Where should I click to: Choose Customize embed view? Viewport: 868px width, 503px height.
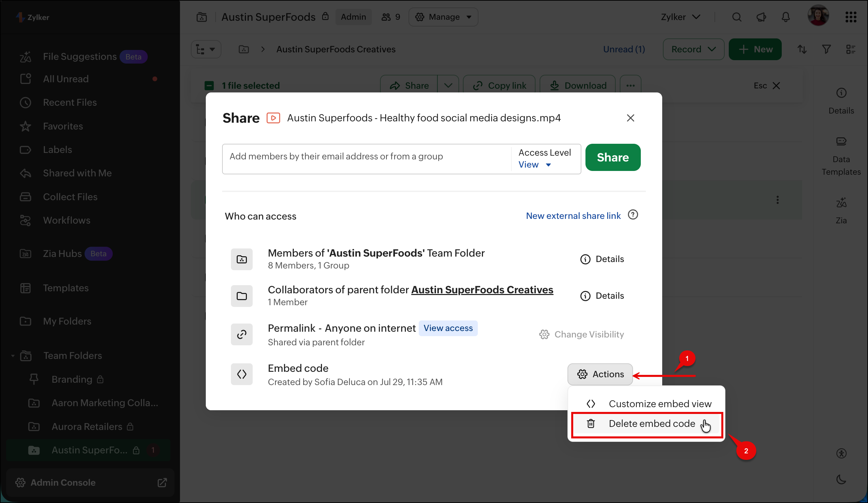tap(647, 404)
